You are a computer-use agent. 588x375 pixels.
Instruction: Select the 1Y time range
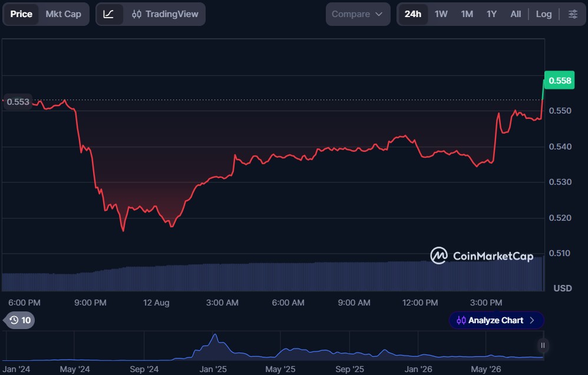coord(491,14)
